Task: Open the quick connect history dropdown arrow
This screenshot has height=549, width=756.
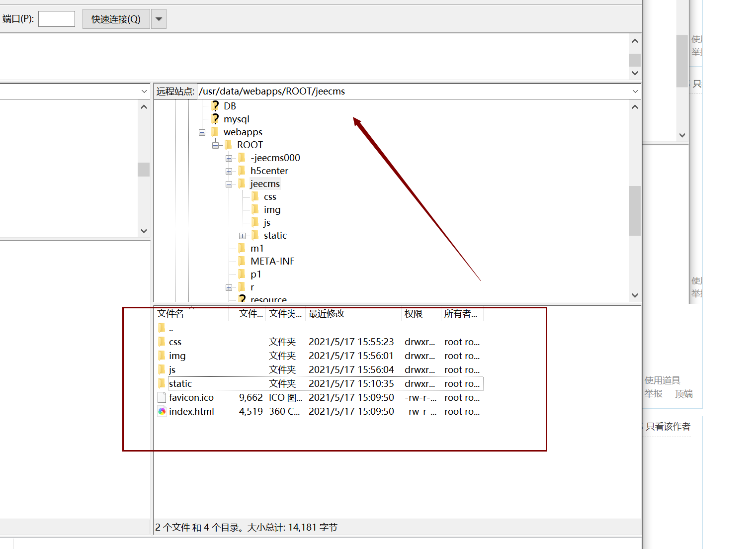Action: click(159, 19)
